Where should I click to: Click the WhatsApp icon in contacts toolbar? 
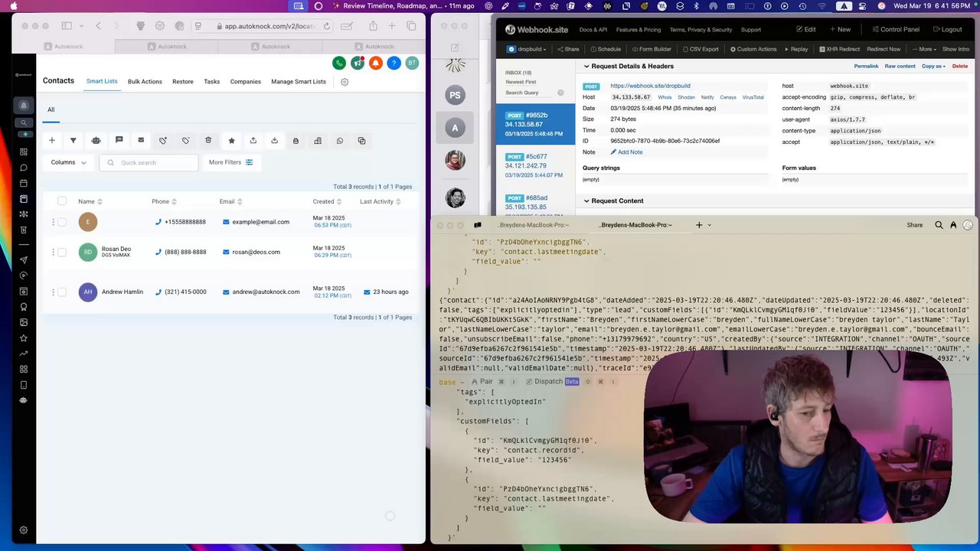click(340, 141)
